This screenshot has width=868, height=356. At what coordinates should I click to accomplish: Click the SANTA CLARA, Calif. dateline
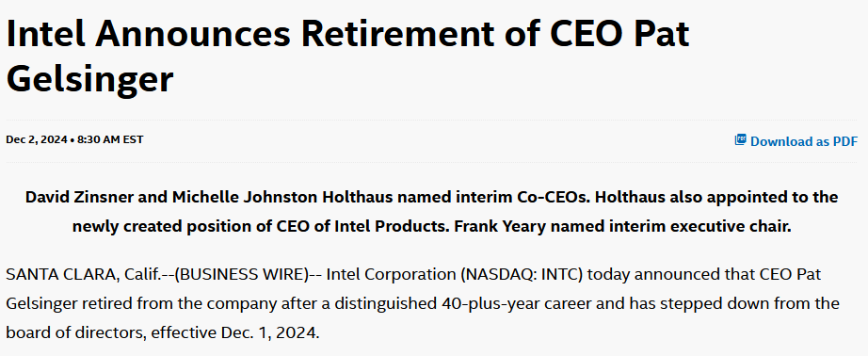(82, 274)
